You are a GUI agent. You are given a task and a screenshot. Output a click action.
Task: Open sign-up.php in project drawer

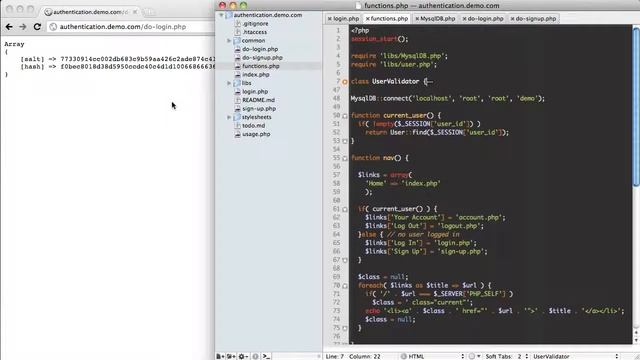tap(259, 109)
